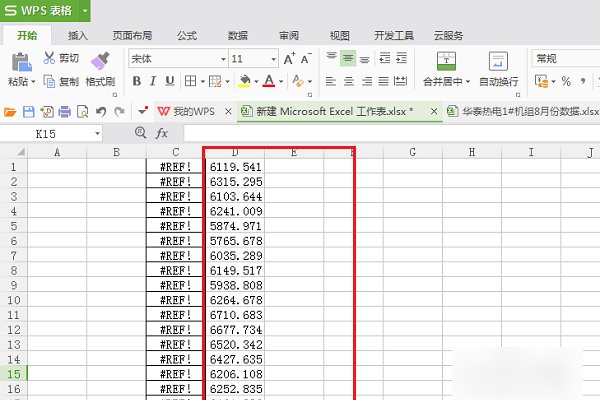Click the Copy icon
The image size is (600, 400).
pos(49,81)
